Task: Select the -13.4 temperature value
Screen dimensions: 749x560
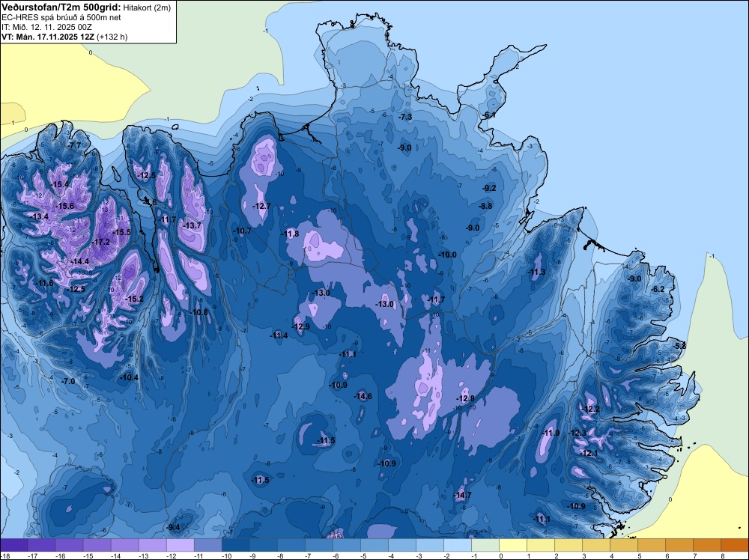Action: tap(40, 216)
